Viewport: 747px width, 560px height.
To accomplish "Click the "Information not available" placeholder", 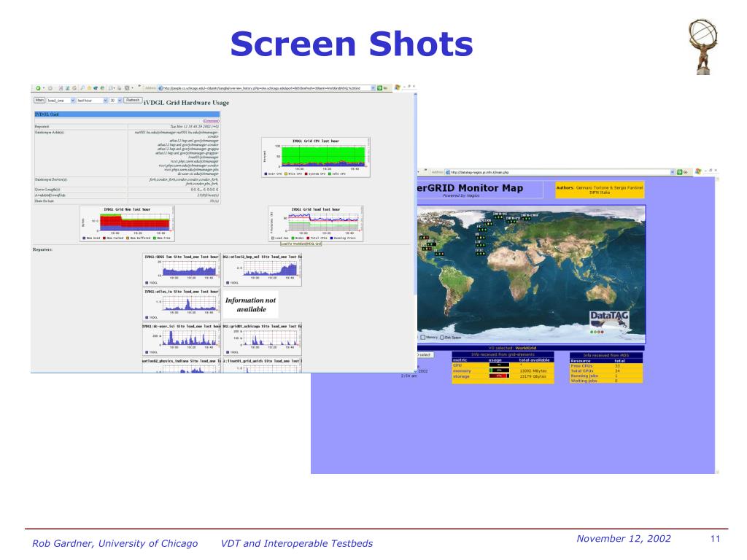I will tap(251, 305).
